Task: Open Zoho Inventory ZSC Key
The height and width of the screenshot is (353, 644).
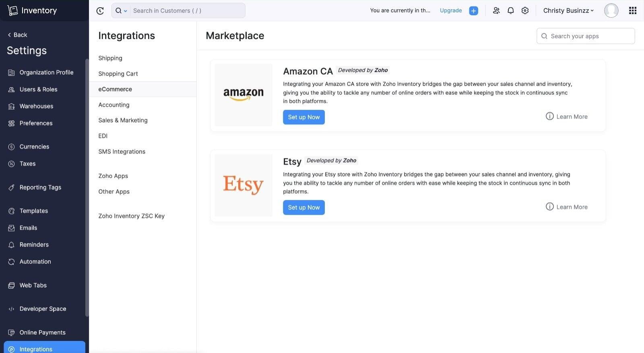Action: (131, 216)
